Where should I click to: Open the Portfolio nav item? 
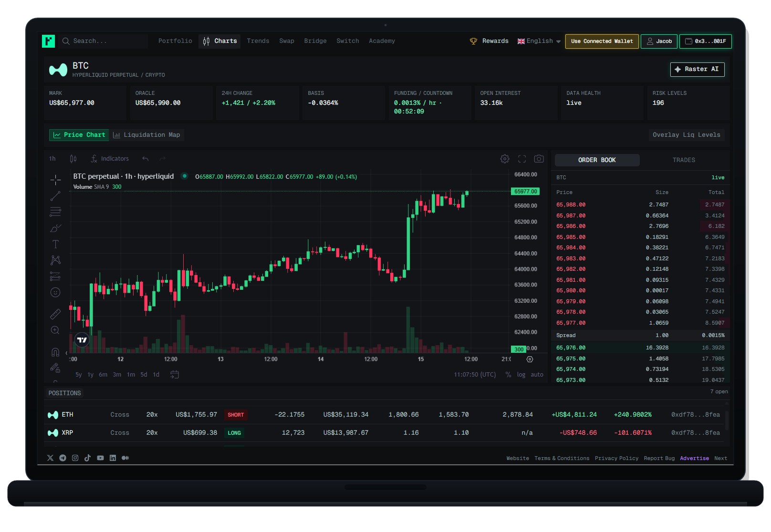coord(175,41)
